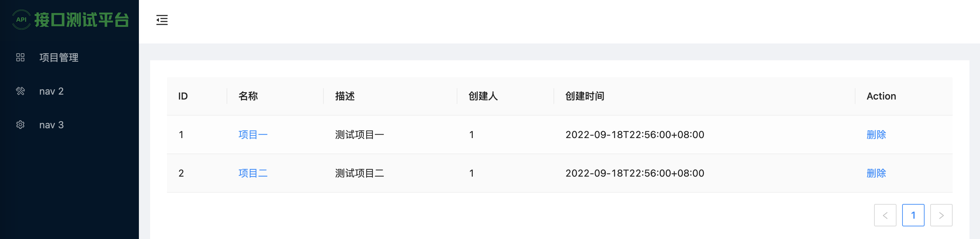980x239 pixels.
Task: Click the 创建时间 column header
Action: tap(585, 96)
